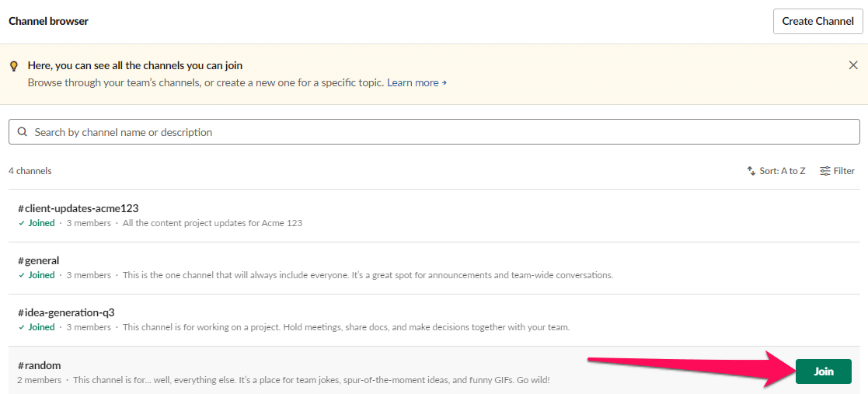Click the Channel browser heading
Viewport: 868px width, 394px height.
(49, 22)
